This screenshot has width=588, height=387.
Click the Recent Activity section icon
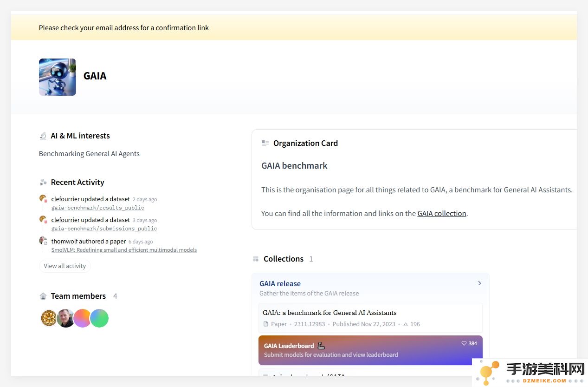tap(43, 182)
